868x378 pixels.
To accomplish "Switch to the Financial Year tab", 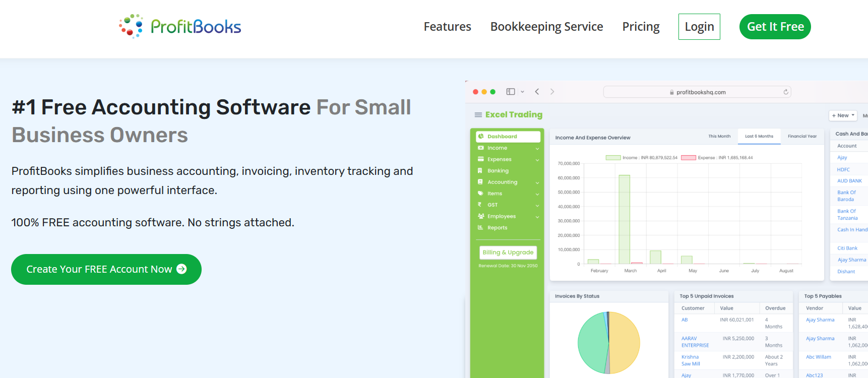I will [x=802, y=137].
